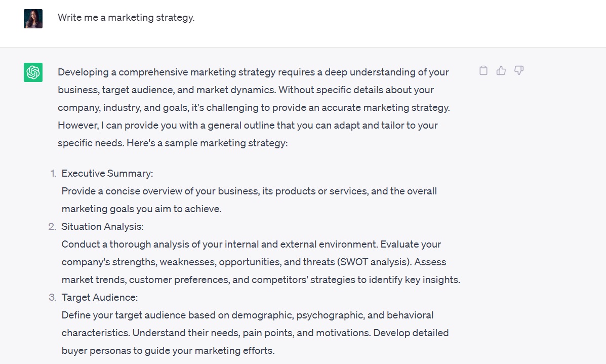
Task: Click 'marketing goals you aim to achieve' line
Action: pos(141,209)
